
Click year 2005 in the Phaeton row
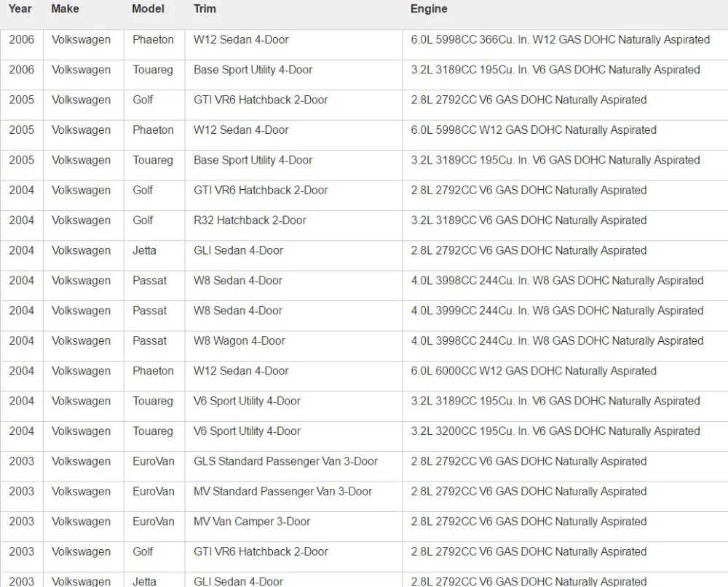tap(21, 130)
